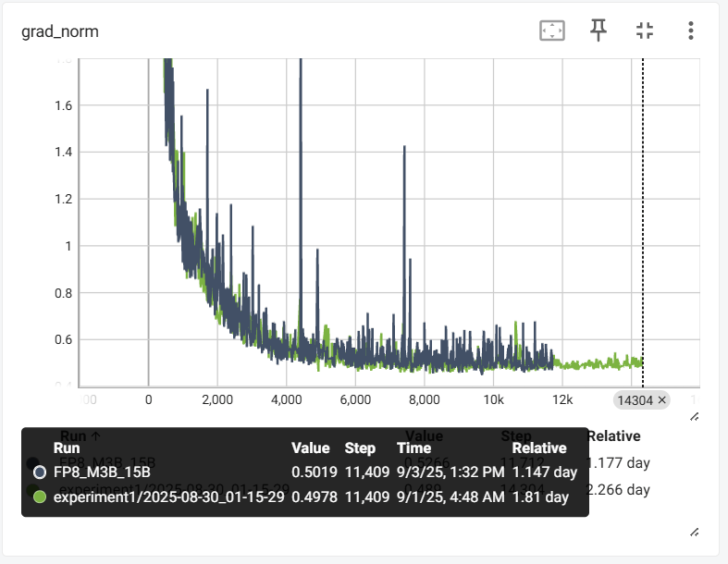Click the 1.147 day relative time
The height and width of the screenshot is (564, 728).
click(545, 472)
